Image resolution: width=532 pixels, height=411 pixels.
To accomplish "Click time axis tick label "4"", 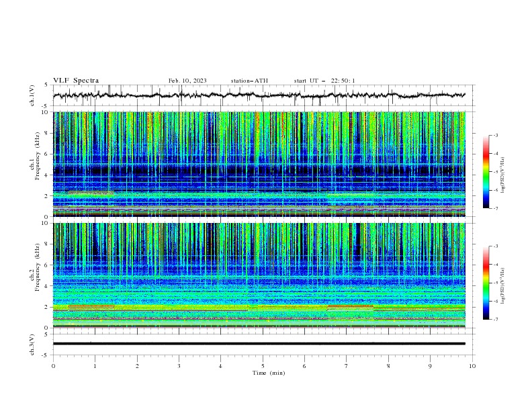I will 220,366.
